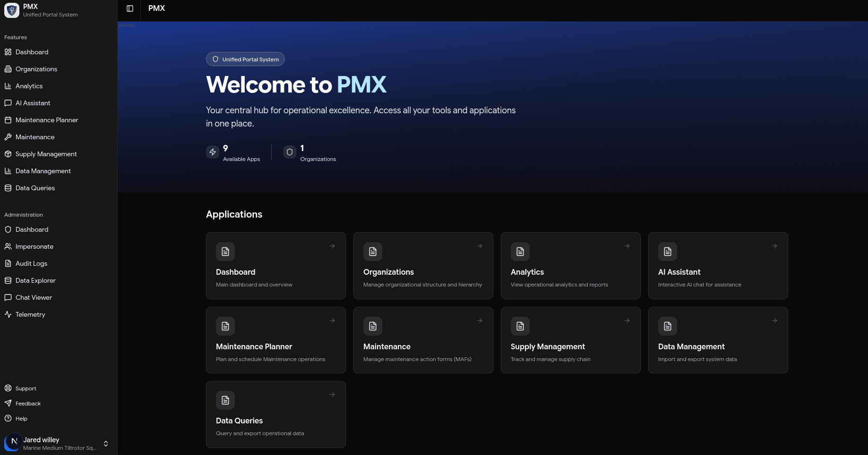Click the Unified Portal System badge
This screenshot has height=455, width=868.
(x=245, y=59)
